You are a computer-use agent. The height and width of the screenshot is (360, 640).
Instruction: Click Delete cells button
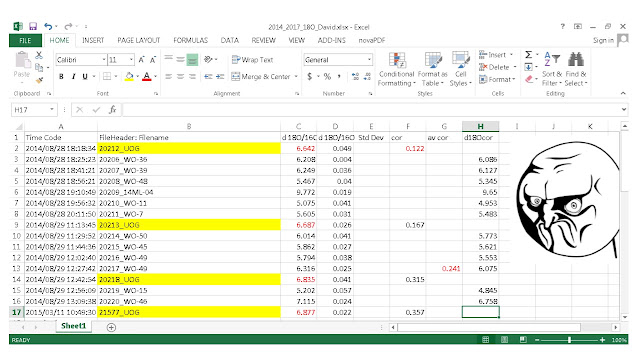pyautogui.click(x=498, y=67)
